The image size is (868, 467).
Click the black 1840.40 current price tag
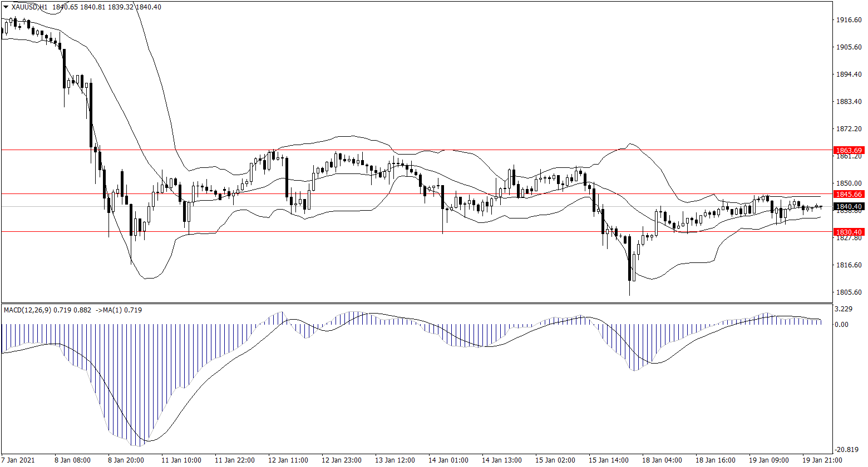click(x=849, y=207)
